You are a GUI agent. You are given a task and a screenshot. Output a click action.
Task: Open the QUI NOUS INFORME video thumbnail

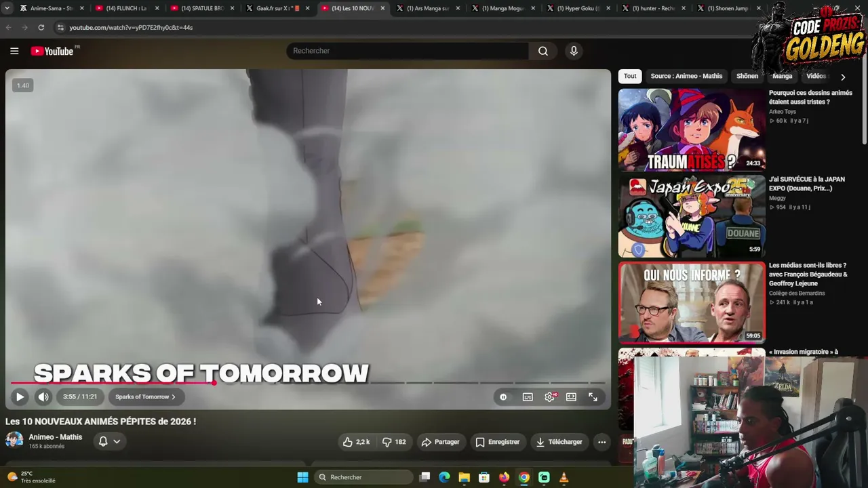[x=692, y=302]
